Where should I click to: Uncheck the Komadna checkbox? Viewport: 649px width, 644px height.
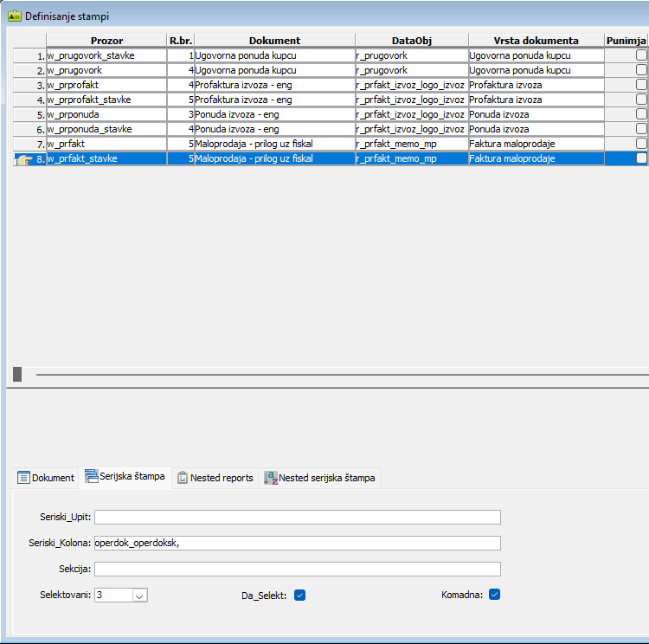[x=494, y=595]
